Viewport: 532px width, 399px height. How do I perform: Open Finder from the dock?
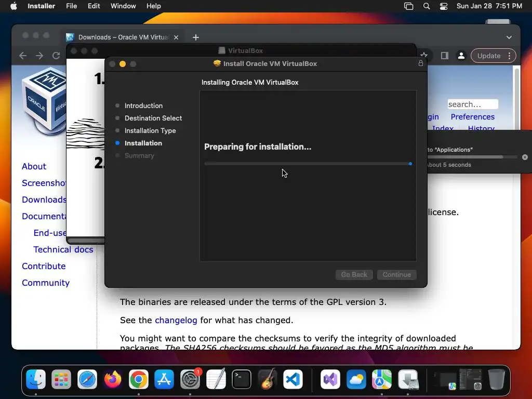coord(36,379)
